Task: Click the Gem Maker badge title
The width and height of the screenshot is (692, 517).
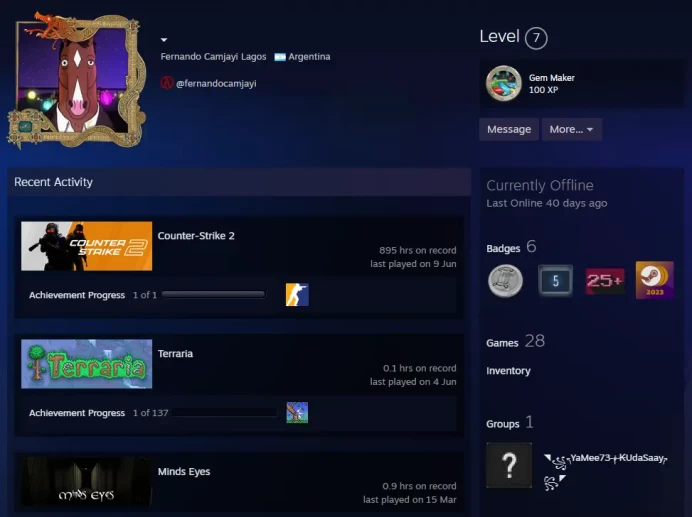Action: (x=552, y=78)
